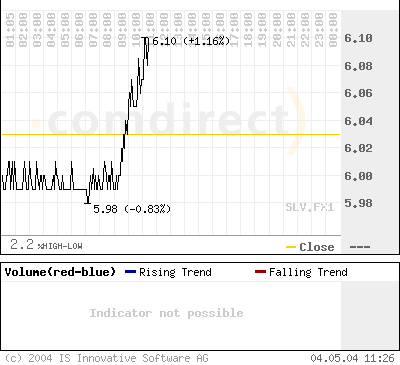Click the yellow Close legend swatch
400x365 pixels.
pyautogui.click(x=291, y=247)
